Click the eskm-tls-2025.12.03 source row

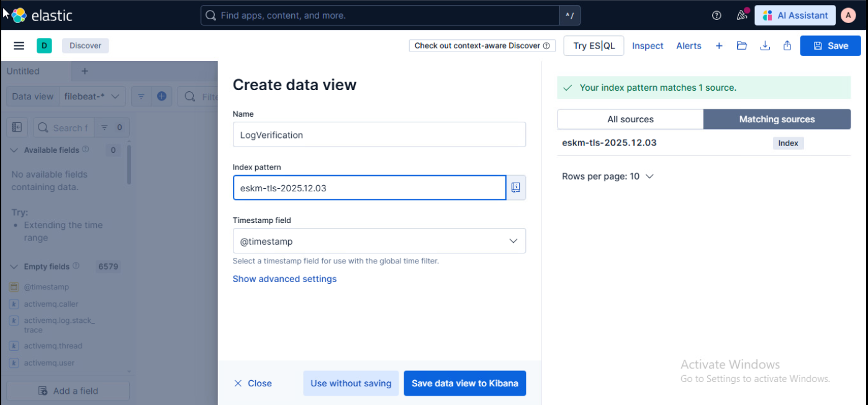pos(703,143)
